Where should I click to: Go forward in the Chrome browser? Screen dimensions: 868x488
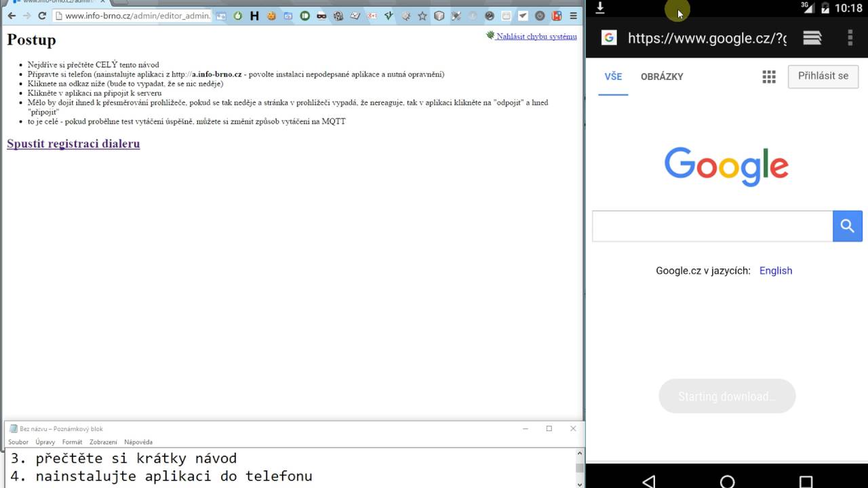coord(26,16)
